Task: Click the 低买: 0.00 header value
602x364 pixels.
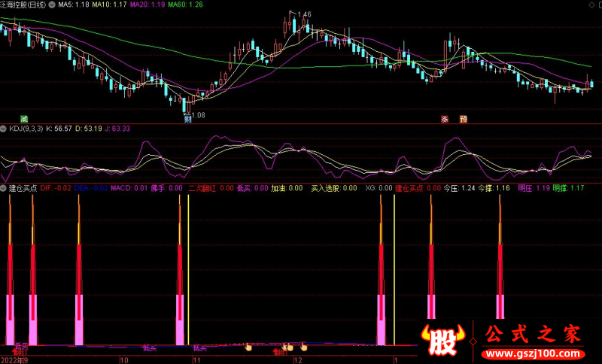Action: pyautogui.click(x=252, y=188)
